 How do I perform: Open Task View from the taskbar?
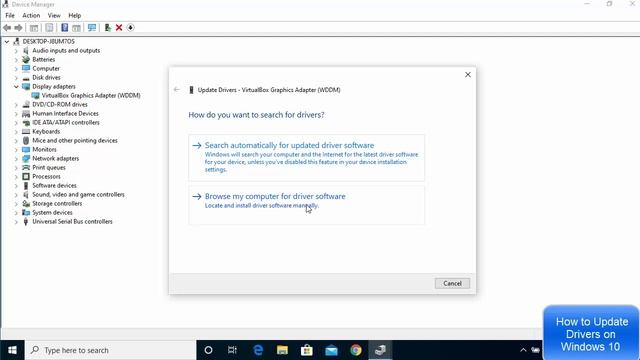tap(232, 350)
